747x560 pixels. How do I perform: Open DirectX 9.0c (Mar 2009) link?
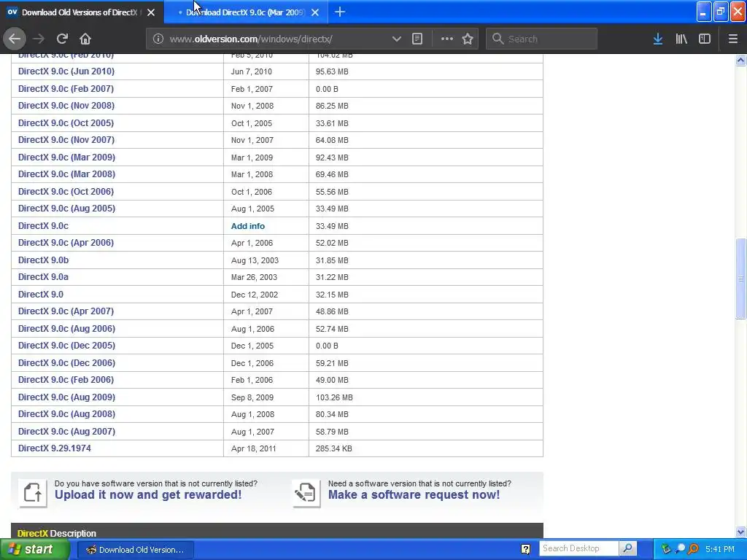pyautogui.click(x=66, y=157)
